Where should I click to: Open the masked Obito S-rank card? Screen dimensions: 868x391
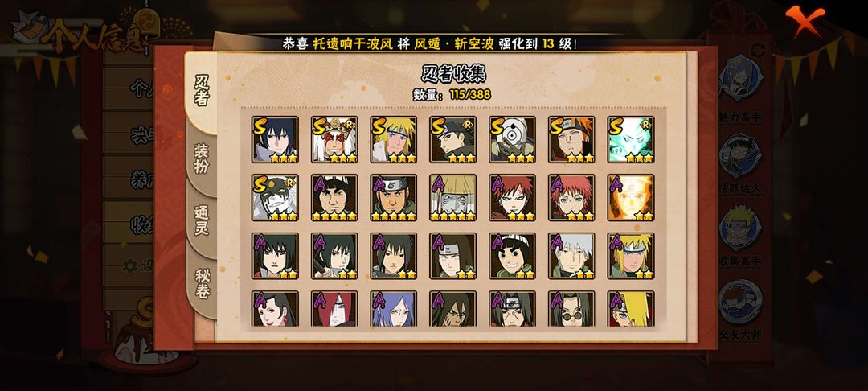coord(512,139)
